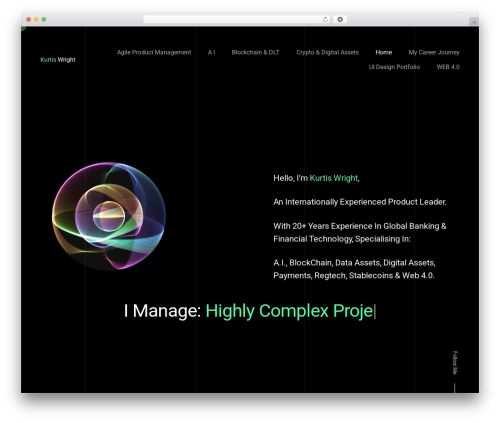Click the Kurtis Wright site logo

coord(58,60)
